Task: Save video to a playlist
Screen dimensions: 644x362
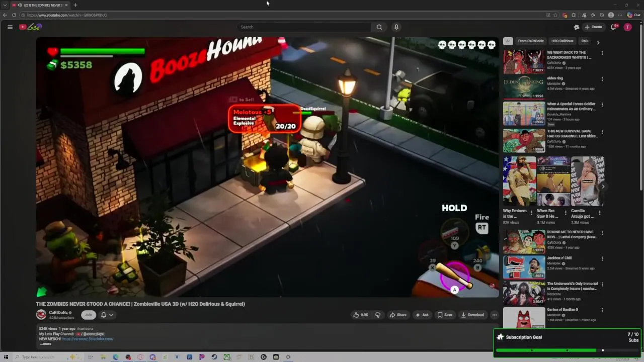Action: point(445,315)
